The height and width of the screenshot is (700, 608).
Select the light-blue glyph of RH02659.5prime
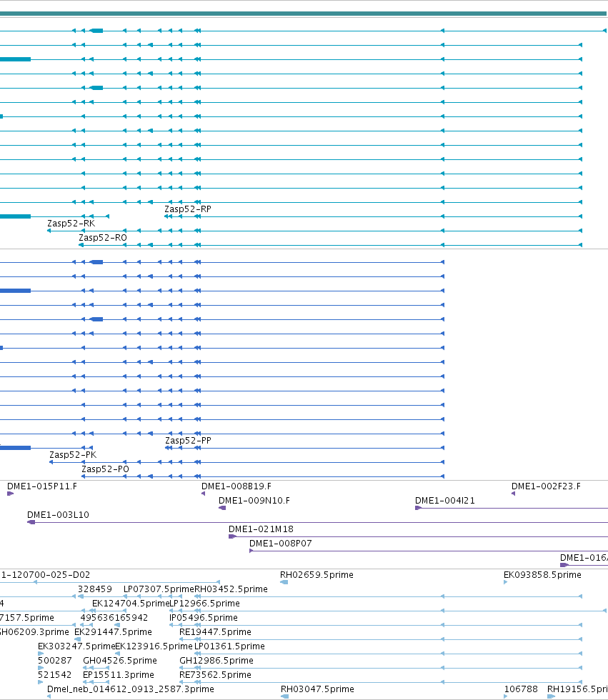284,582
